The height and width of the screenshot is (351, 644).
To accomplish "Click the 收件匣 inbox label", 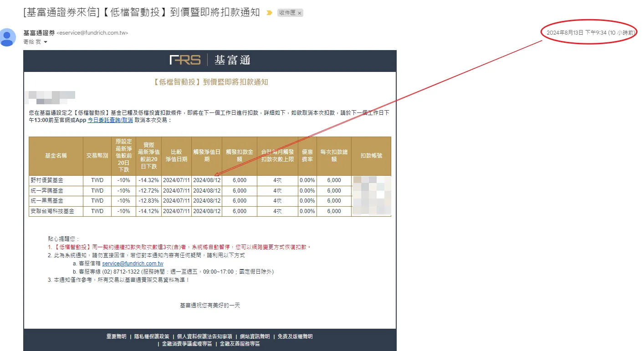I will click(x=287, y=13).
